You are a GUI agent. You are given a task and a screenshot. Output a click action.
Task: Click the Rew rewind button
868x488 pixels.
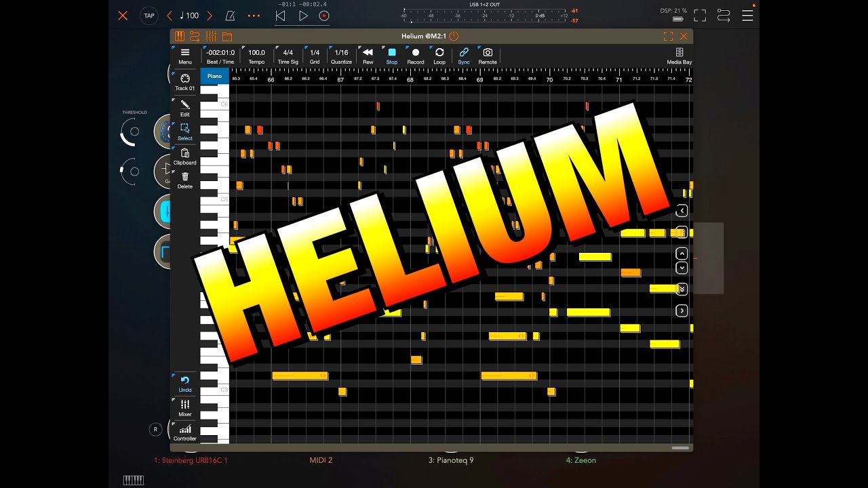pyautogui.click(x=368, y=56)
